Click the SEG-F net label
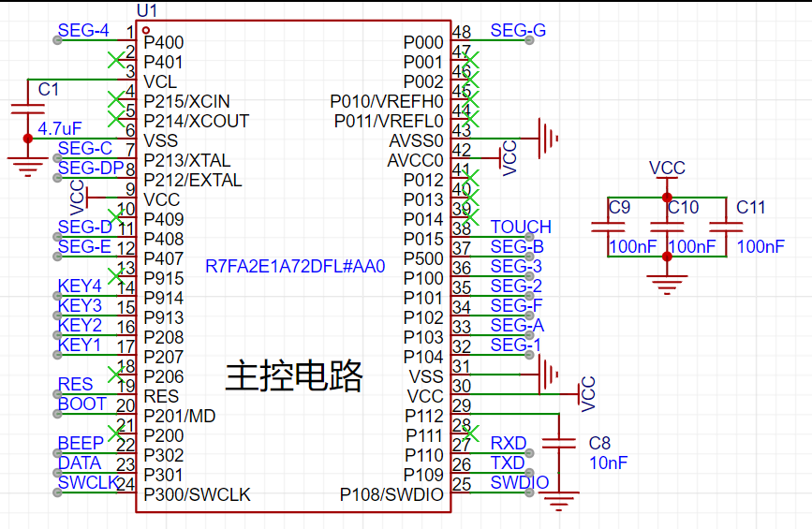The height and width of the screenshot is (529, 812). 516,306
